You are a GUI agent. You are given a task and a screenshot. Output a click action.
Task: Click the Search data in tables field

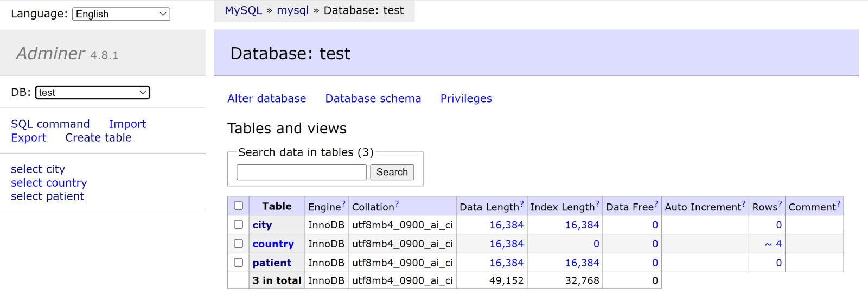(x=302, y=173)
